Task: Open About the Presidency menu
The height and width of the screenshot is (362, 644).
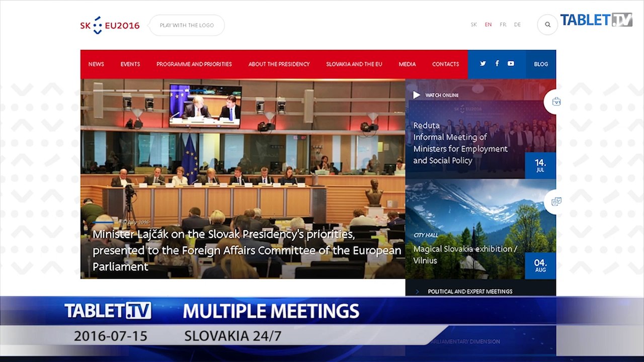Action: pos(279,64)
